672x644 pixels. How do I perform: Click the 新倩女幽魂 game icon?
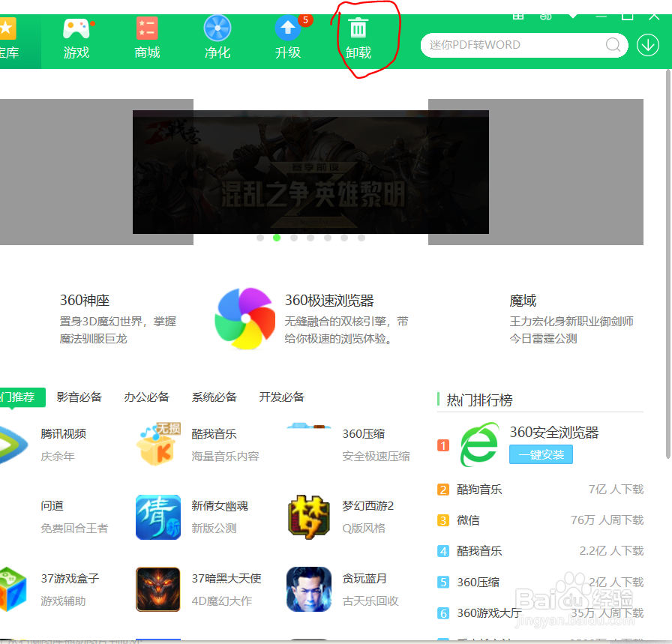[x=158, y=517]
